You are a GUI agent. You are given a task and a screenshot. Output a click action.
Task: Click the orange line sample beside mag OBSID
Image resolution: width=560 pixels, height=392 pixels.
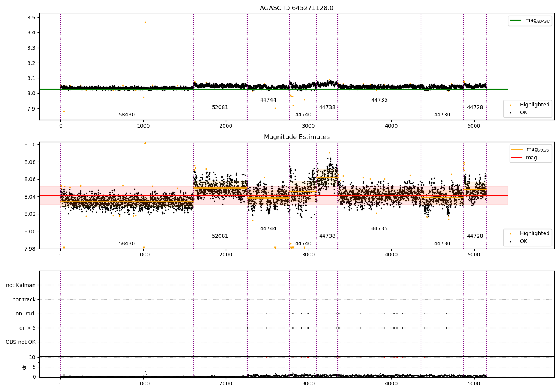pyautogui.click(x=517, y=149)
